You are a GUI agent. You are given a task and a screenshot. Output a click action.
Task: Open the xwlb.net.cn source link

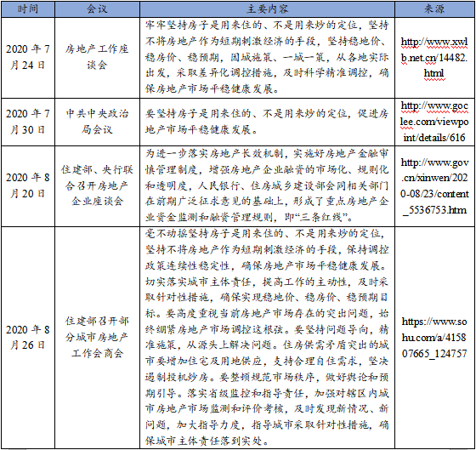coord(434,58)
